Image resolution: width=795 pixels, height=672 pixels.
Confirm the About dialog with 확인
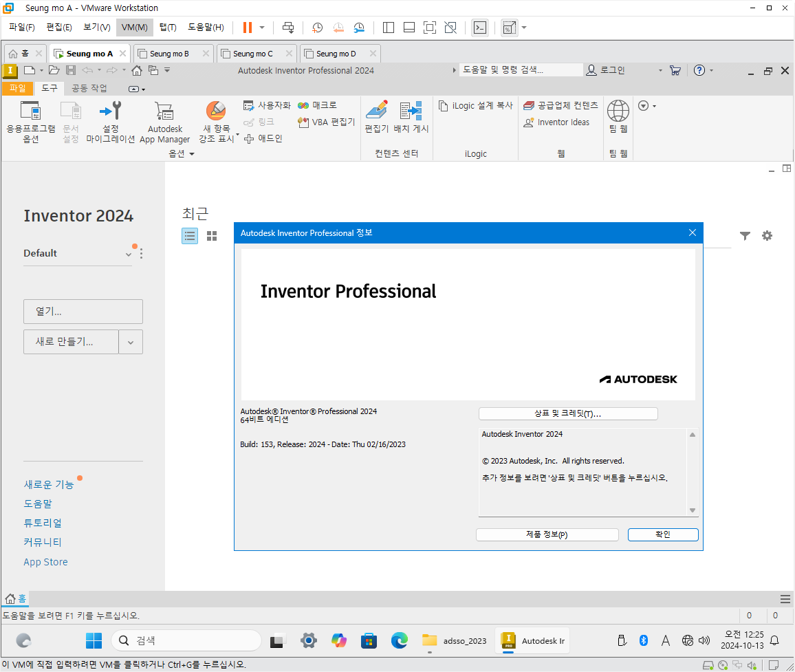click(x=663, y=534)
